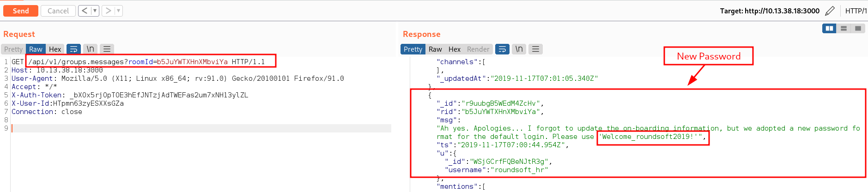The width and height of the screenshot is (868, 192).
Task: Select the Request Raw tab
Action: pos(36,49)
